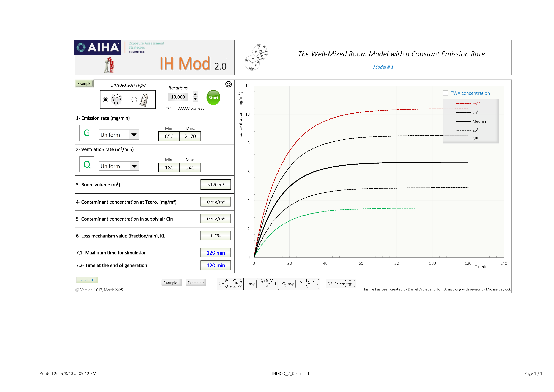The image size is (554, 392).
Task: Open the Example tab
Action: [x=84, y=84]
